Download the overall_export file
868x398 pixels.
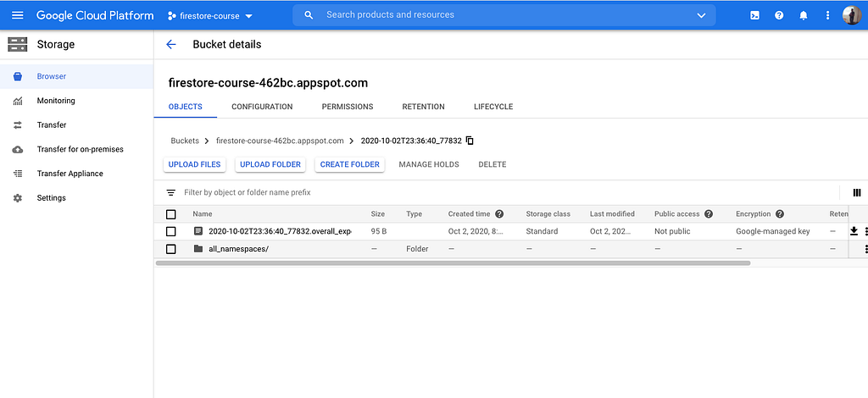coord(854,231)
